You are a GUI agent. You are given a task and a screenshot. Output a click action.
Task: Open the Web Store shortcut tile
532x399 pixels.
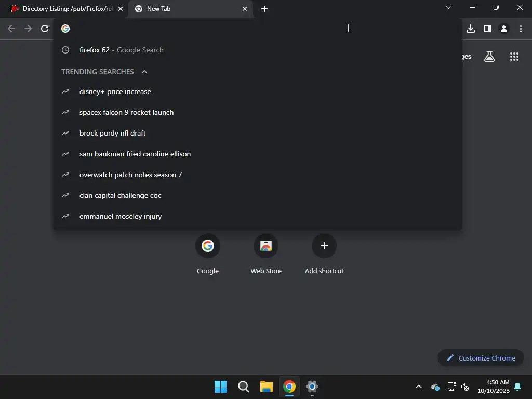click(266, 254)
